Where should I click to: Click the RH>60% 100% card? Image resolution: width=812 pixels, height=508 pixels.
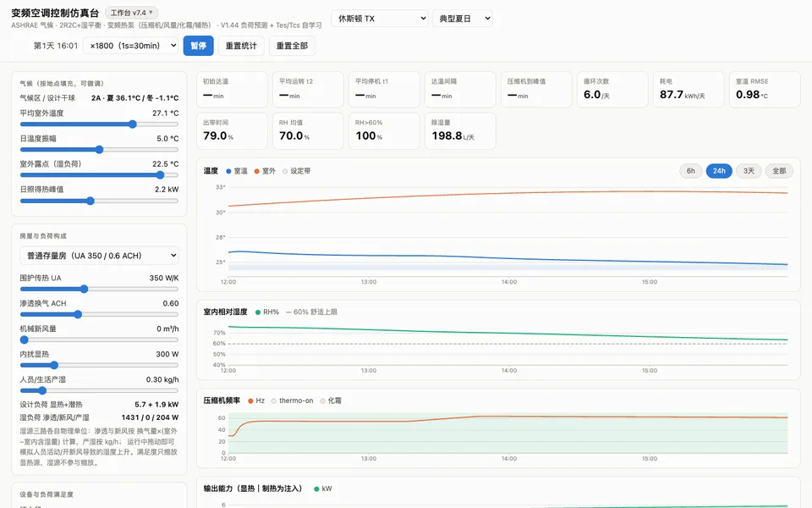[x=384, y=130]
